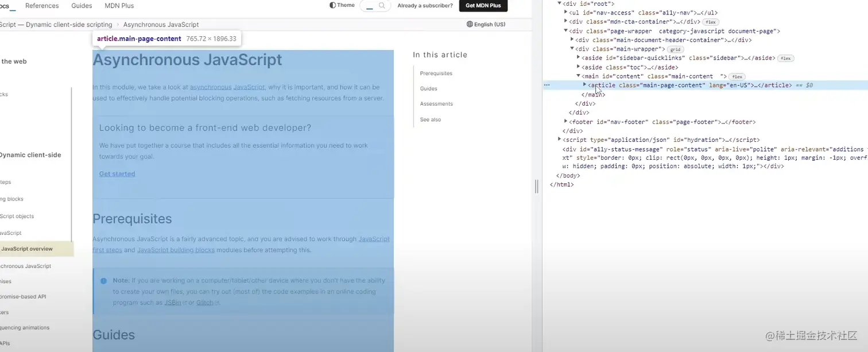868x352 pixels.
Task: Collapse the main-wrapper div node
Action: coord(572,49)
